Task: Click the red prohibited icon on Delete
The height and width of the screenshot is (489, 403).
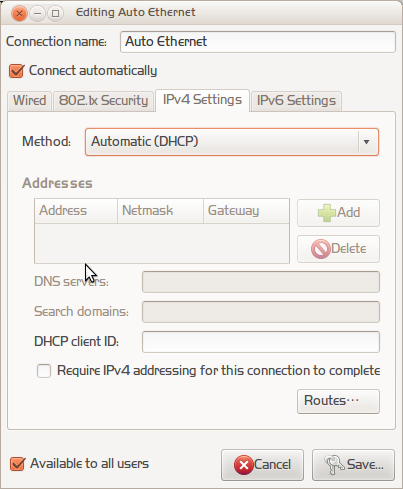Action: pos(321,249)
